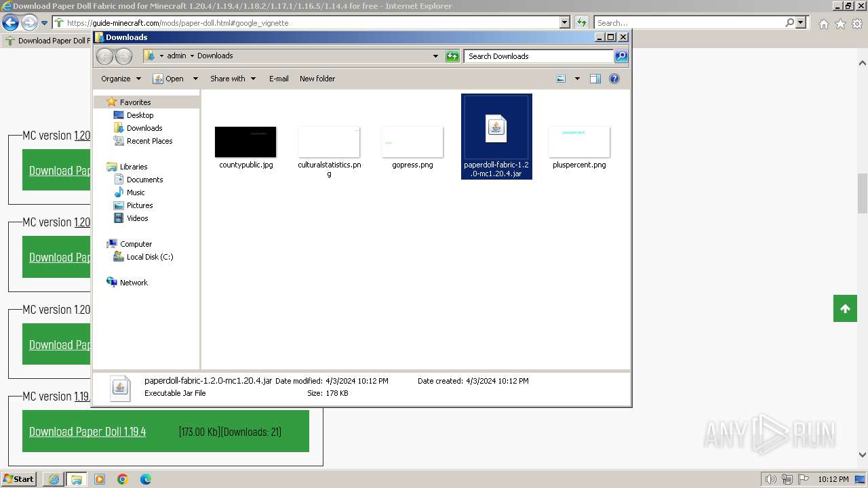Open the Organize menu
Screen dimensions: 868x488
[121, 79]
